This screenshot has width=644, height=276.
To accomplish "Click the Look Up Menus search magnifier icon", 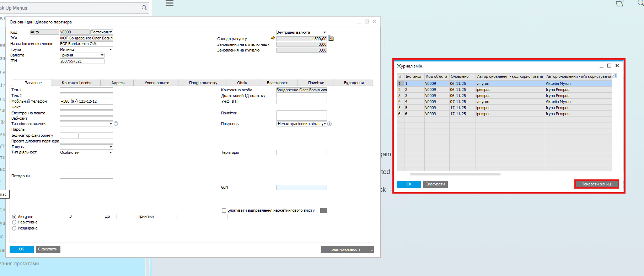I will click(x=144, y=8).
